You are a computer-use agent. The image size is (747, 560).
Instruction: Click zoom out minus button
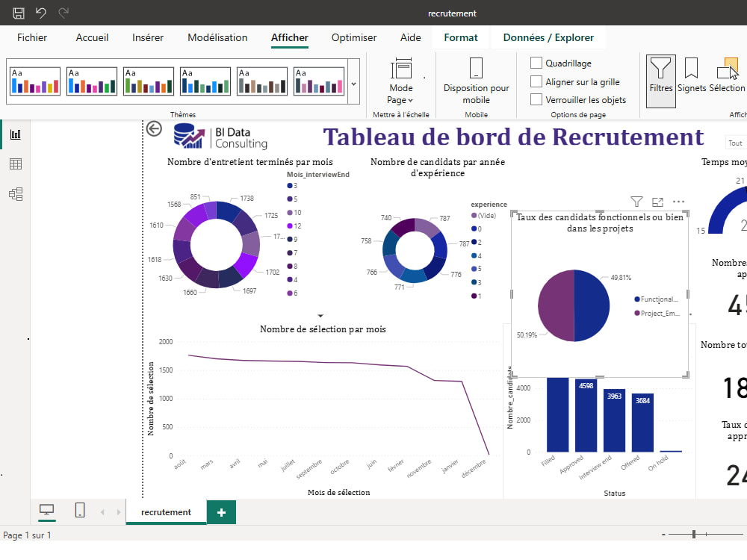[x=663, y=535]
